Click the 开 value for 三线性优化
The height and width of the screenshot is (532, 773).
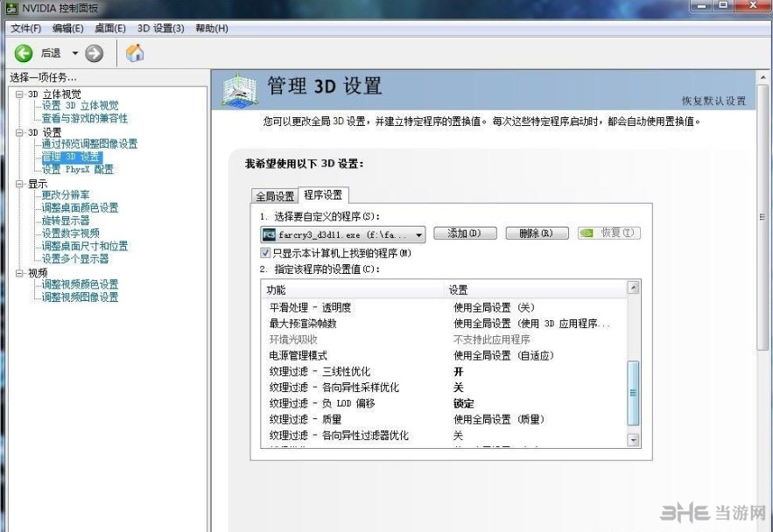click(x=459, y=371)
